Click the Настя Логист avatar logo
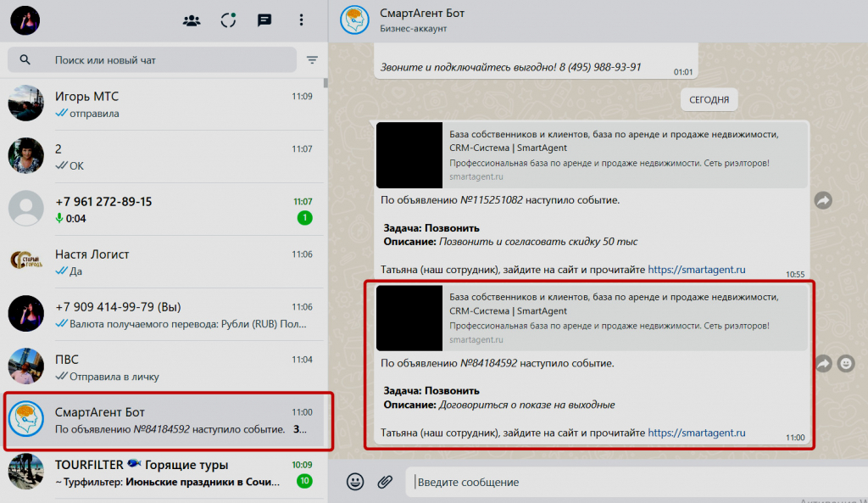Image resolution: width=868 pixels, height=503 pixels. (x=25, y=261)
